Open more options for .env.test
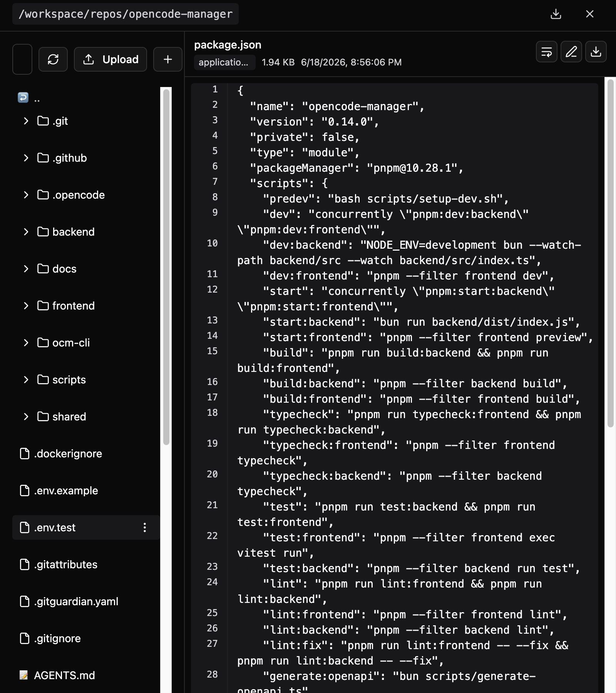Viewport: 616px width, 693px height. tap(145, 527)
